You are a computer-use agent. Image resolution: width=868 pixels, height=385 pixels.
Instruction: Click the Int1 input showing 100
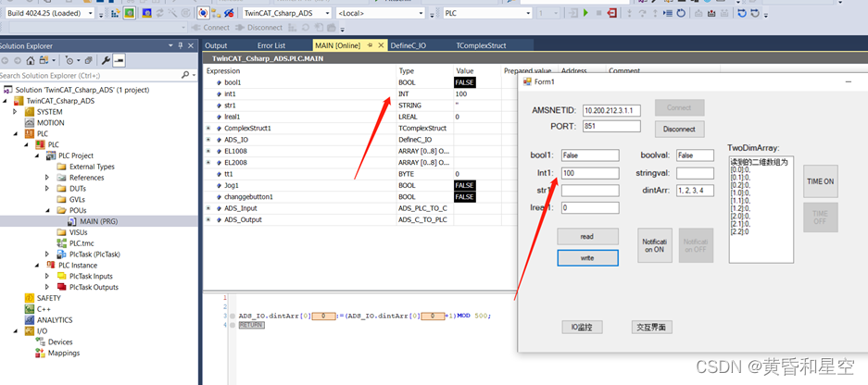pos(590,173)
